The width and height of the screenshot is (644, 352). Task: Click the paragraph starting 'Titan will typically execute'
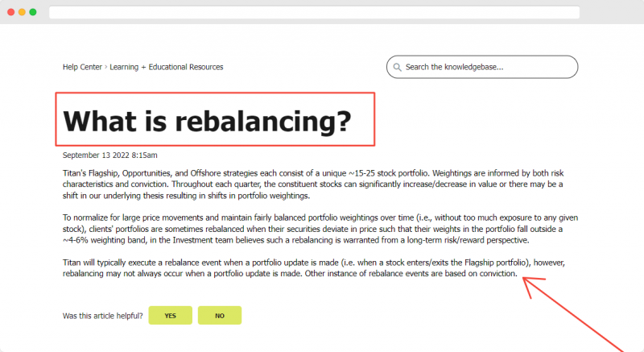coord(314,267)
